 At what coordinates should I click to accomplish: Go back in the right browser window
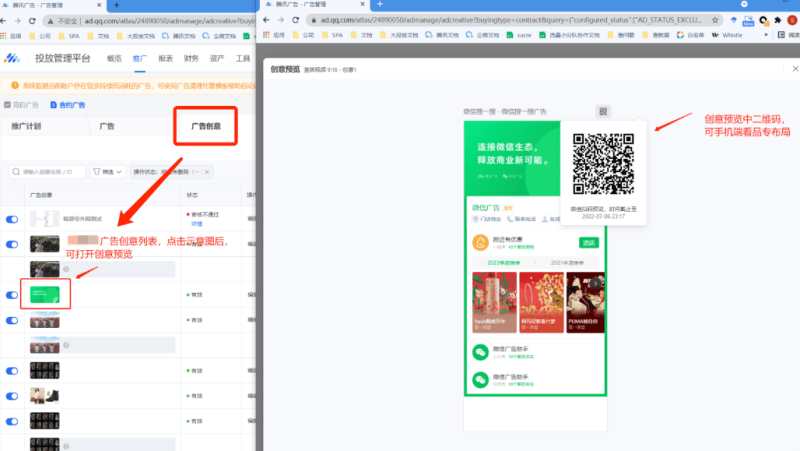pyautogui.click(x=266, y=20)
